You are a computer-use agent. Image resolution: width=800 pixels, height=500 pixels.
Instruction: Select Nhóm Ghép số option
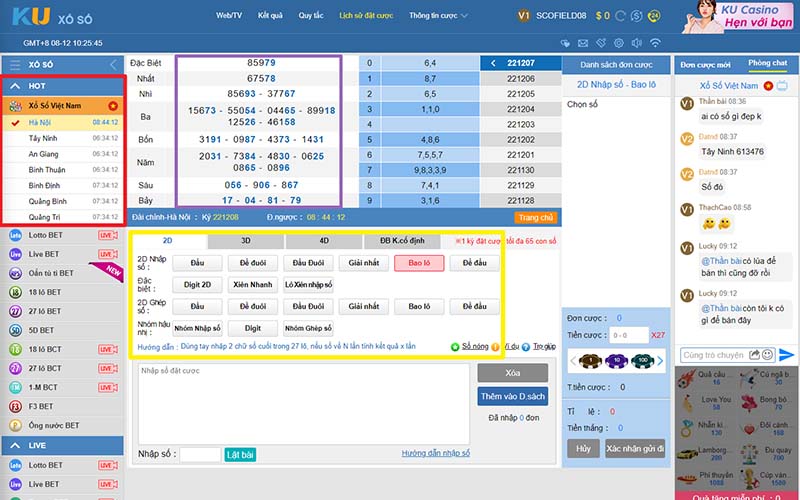308,329
